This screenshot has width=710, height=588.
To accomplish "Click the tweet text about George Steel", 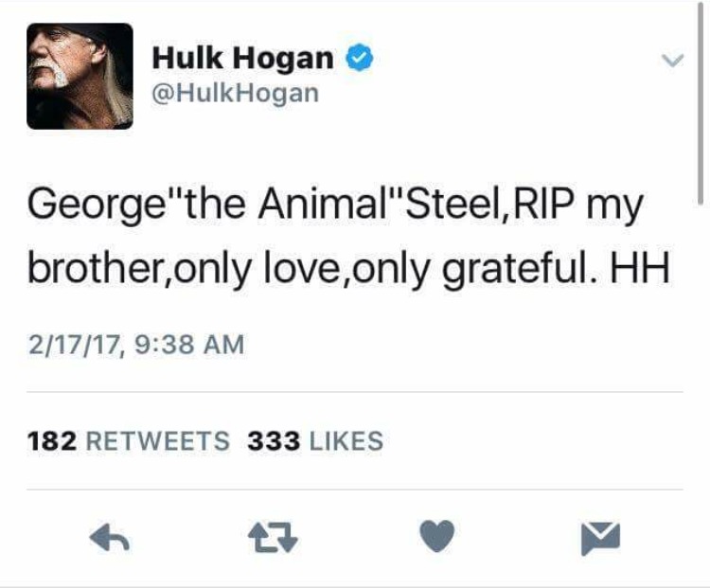I will click(348, 237).
